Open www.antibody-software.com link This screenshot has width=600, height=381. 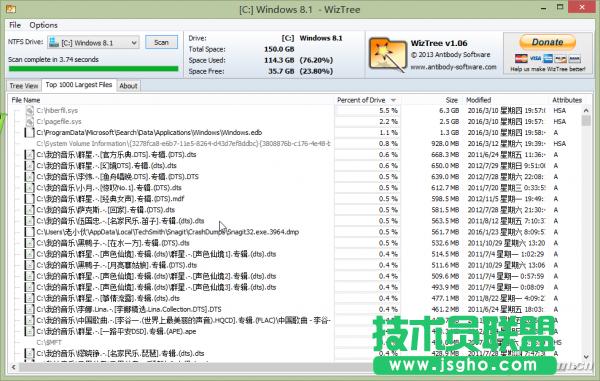(x=453, y=67)
